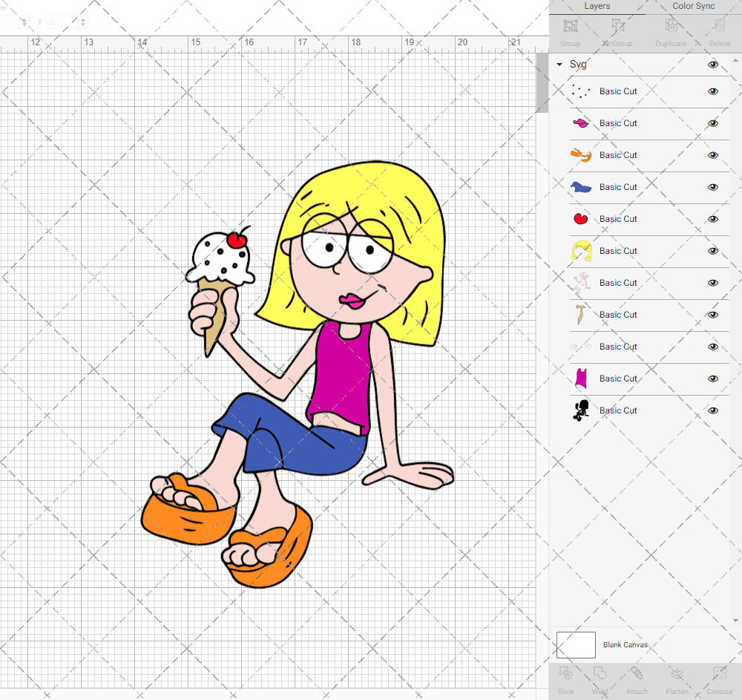This screenshot has height=700, width=742.
Task: Select the skin tone layer thumbnail
Action: [x=581, y=283]
